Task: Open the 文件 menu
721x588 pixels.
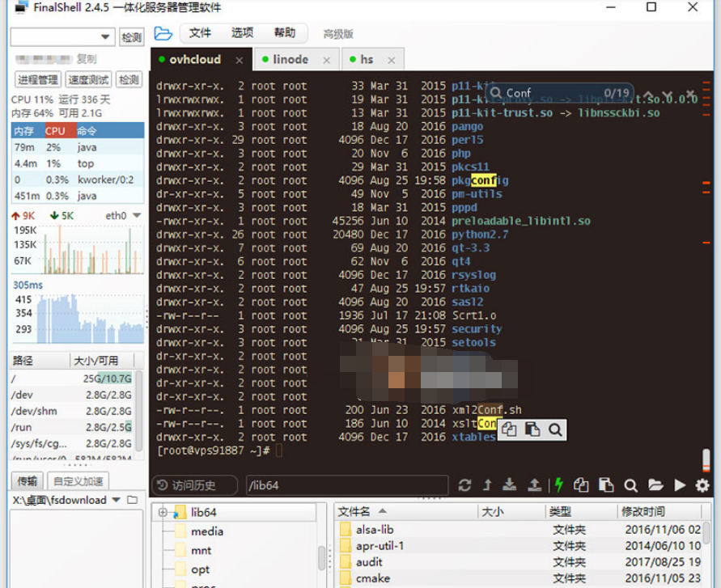Action: pyautogui.click(x=200, y=33)
